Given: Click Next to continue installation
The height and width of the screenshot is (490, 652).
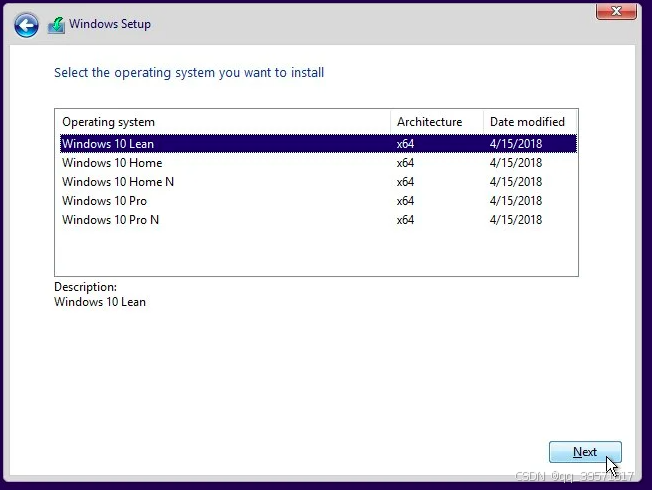Looking at the screenshot, I should 585,452.
